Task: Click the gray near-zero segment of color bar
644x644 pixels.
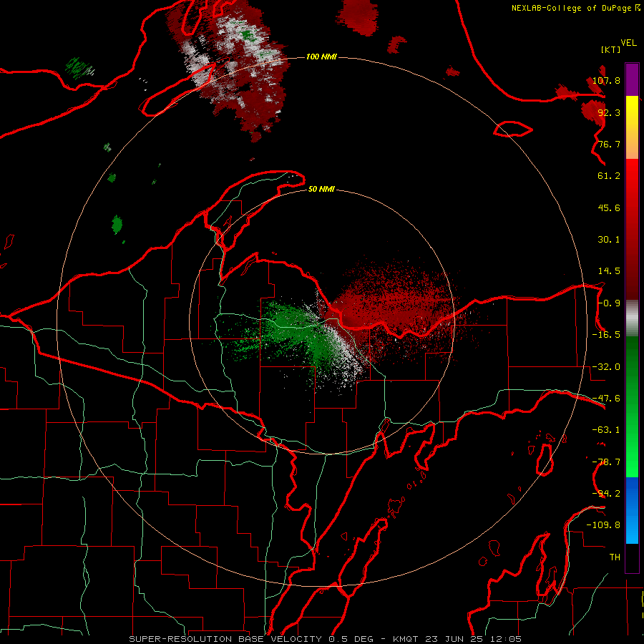Action: coord(632,318)
